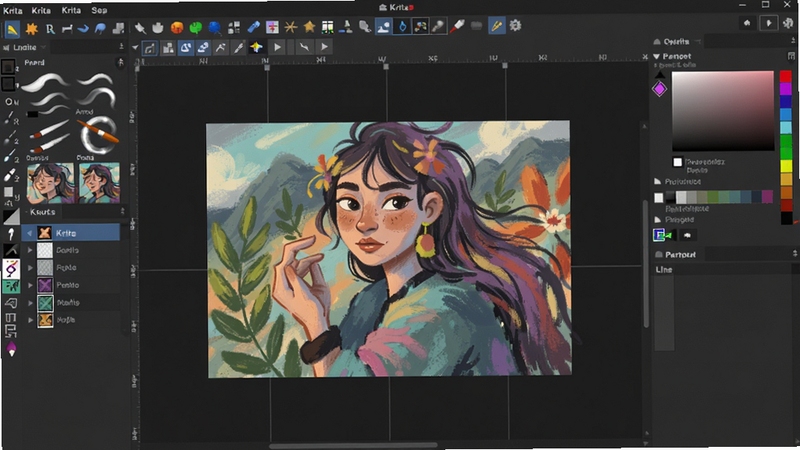This screenshot has width=800, height=450.
Task: Click the yellow four-point star icon
Action: (x=256, y=47)
